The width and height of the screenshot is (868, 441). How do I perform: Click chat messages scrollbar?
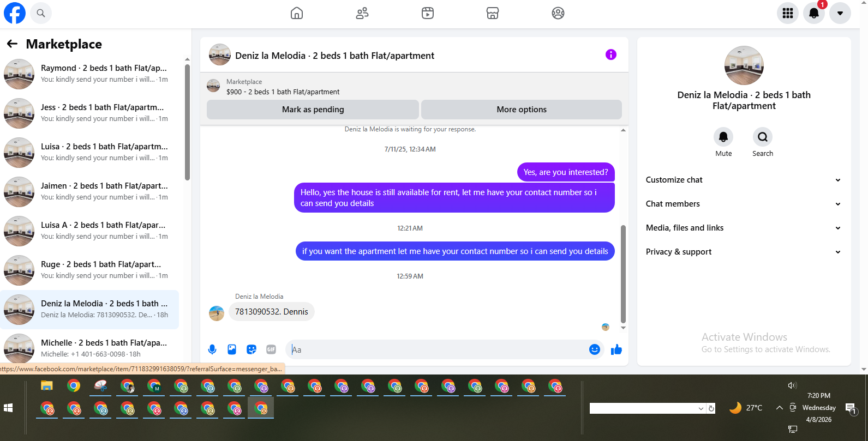click(623, 274)
